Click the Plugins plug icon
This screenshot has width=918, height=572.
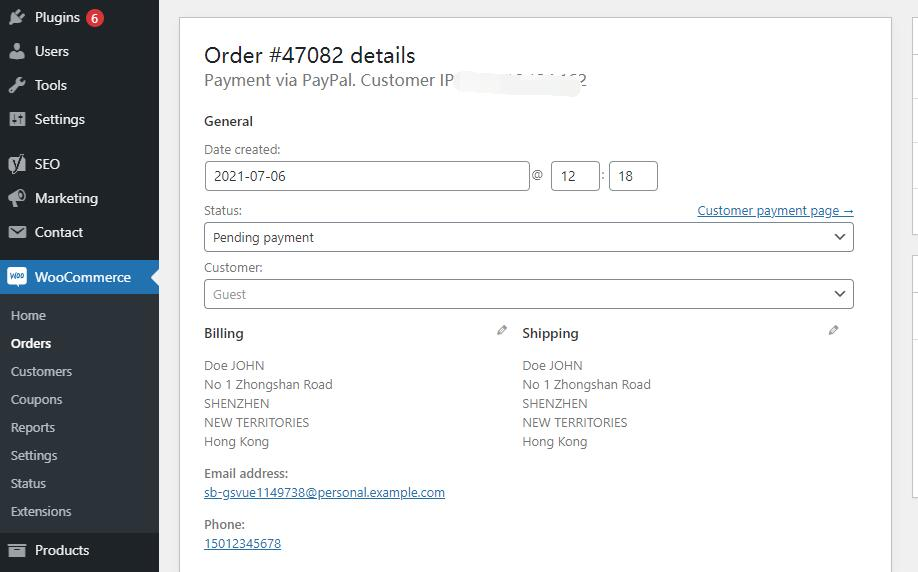click(x=17, y=18)
